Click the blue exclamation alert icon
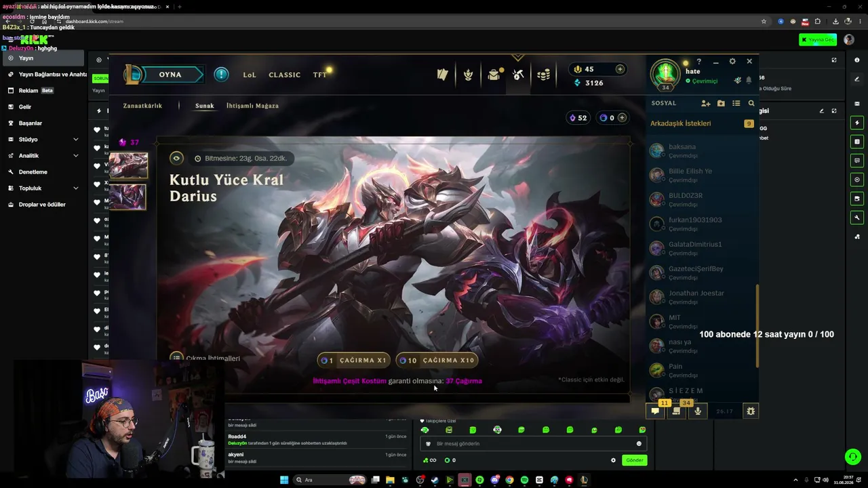This screenshot has width=868, height=488. pyautogui.click(x=221, y=74)
